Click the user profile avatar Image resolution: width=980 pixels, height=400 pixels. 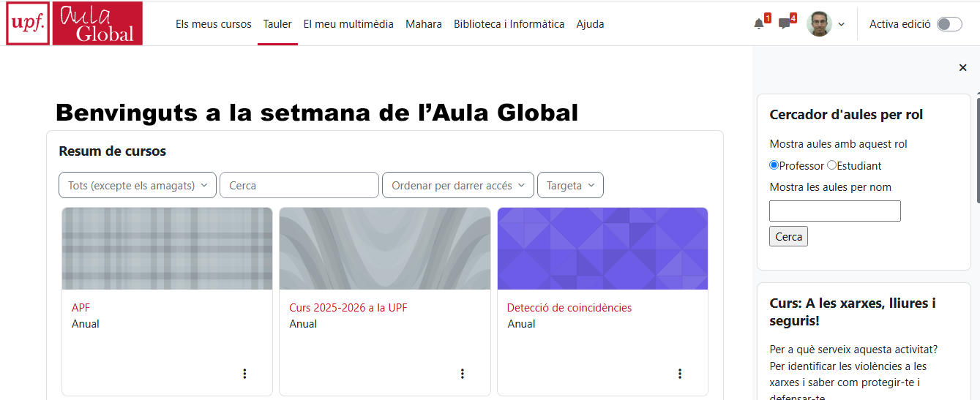[819, 24]
